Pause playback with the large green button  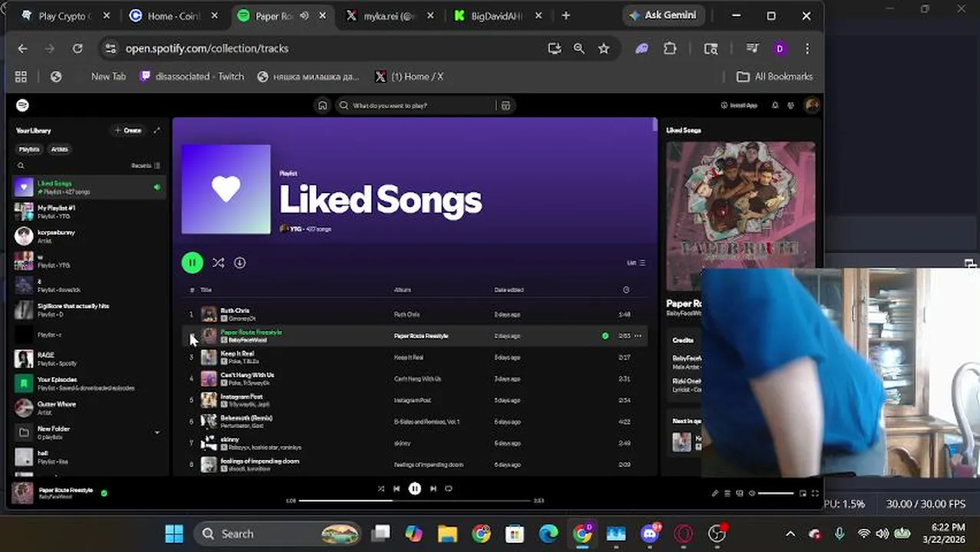192,263
